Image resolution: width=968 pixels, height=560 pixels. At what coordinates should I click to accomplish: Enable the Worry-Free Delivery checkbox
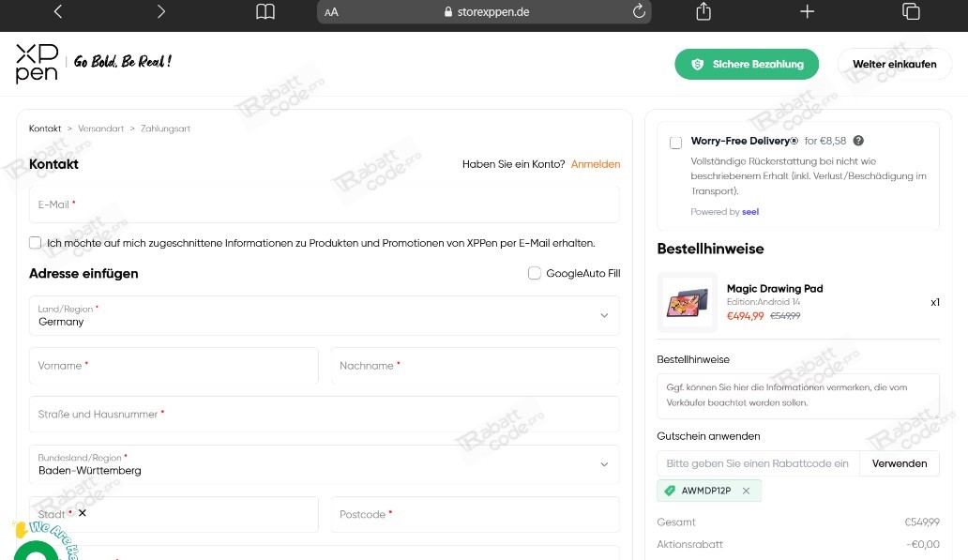(676, 143)
